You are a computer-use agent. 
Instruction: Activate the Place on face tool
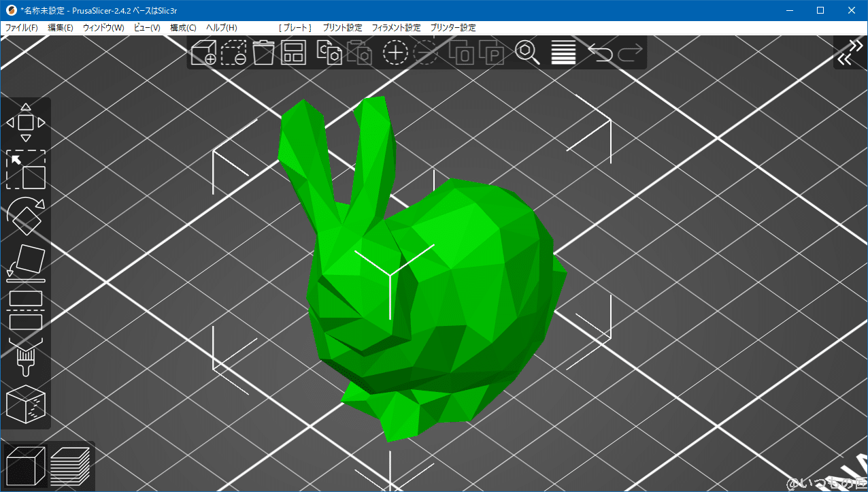click(x=26, y=262)
